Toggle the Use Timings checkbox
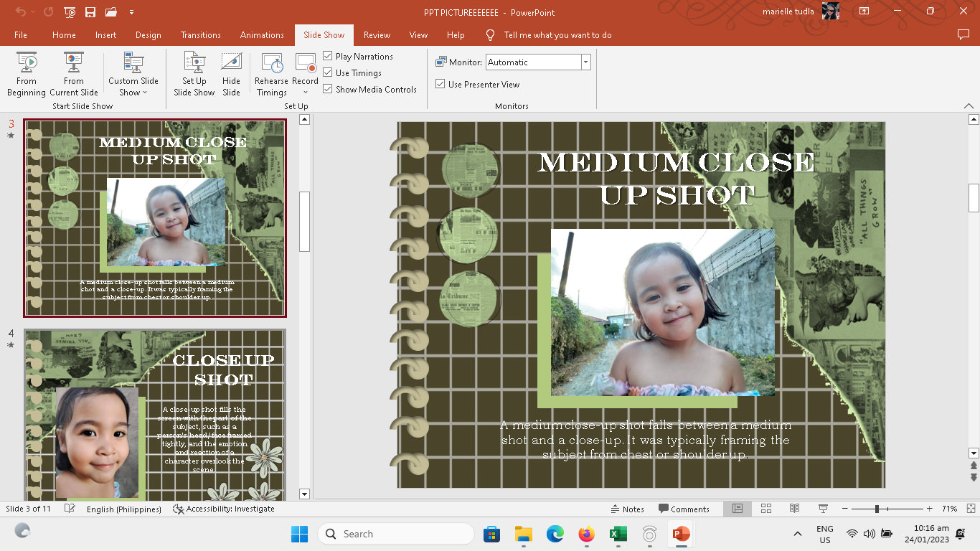Image resolution: width=980 pixels, height=551 pixels. click(x=328, y=72)
